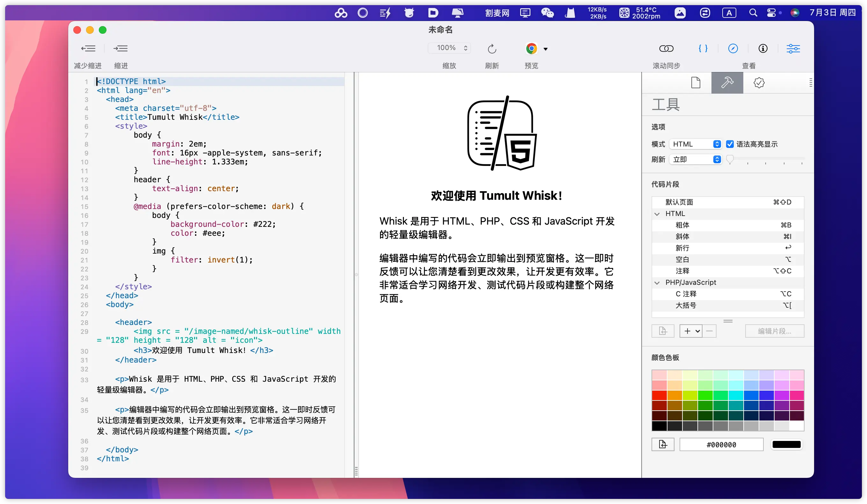
Task: Click the inspector panel edge grip
Action: pos(811,83)
